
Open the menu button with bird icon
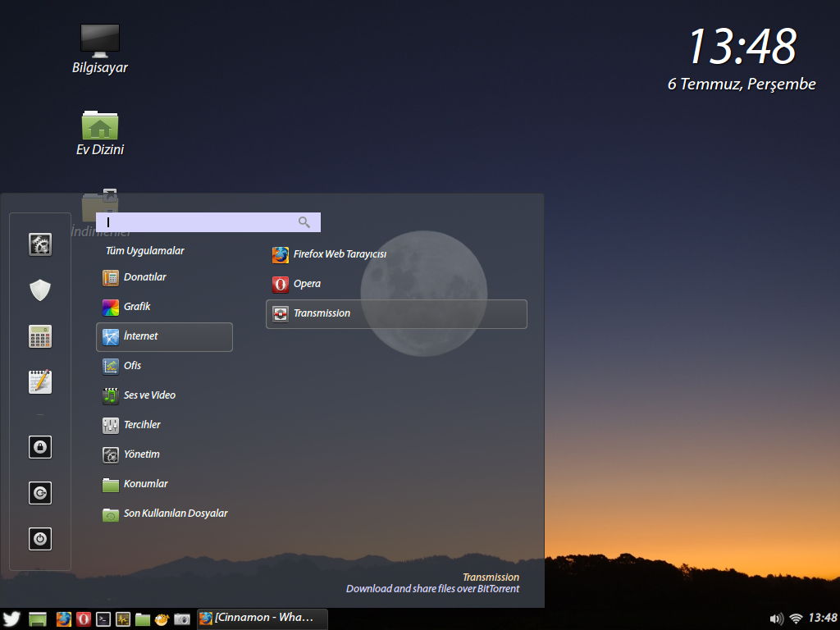(11, 619)
